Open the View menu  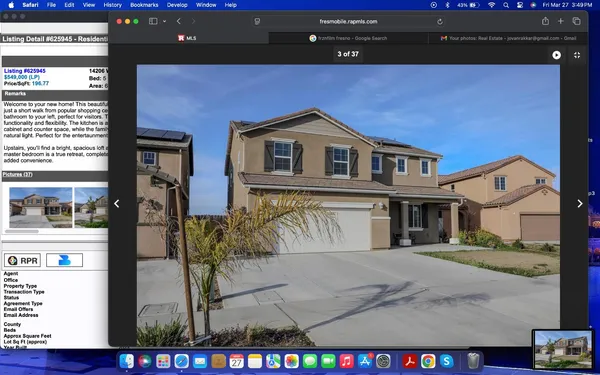click(89, 5)
